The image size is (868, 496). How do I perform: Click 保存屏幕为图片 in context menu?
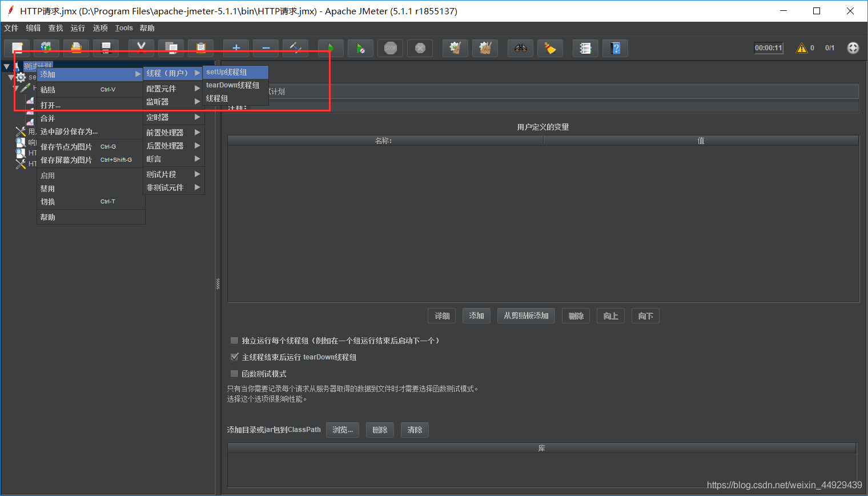(90, 160)
